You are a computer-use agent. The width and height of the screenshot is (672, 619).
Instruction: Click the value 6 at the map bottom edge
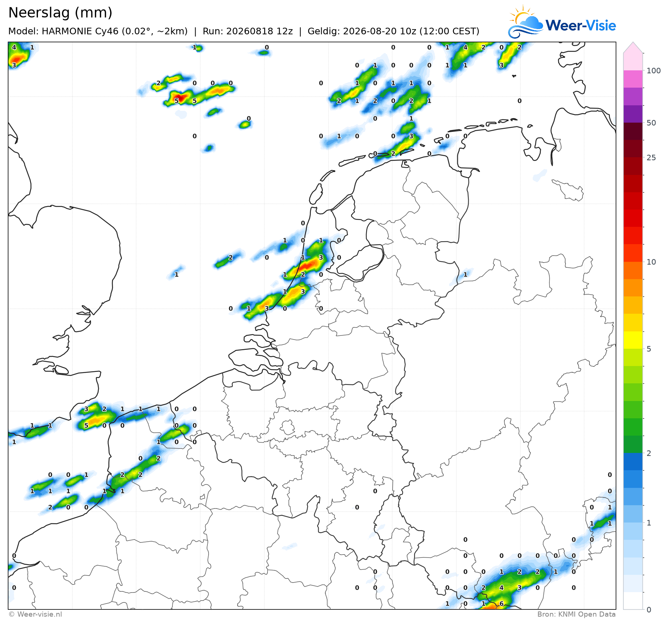501,604
